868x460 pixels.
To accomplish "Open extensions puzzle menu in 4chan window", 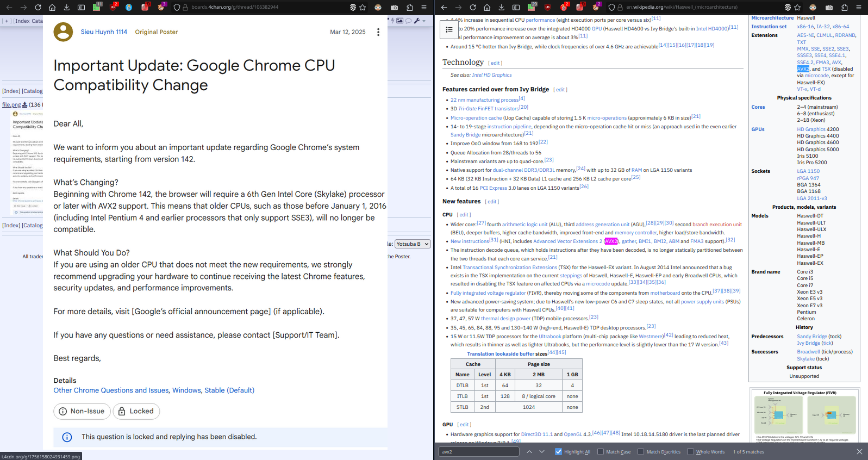I will [x=410, y=7].
